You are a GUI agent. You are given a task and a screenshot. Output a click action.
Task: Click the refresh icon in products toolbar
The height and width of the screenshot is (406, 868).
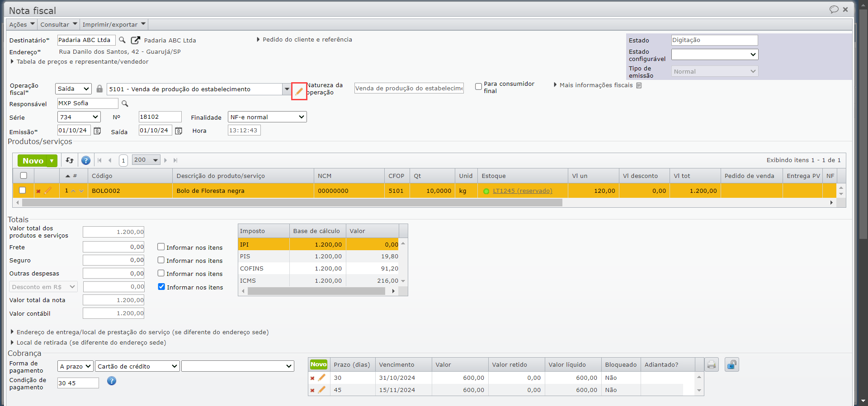tap(70, 160)
